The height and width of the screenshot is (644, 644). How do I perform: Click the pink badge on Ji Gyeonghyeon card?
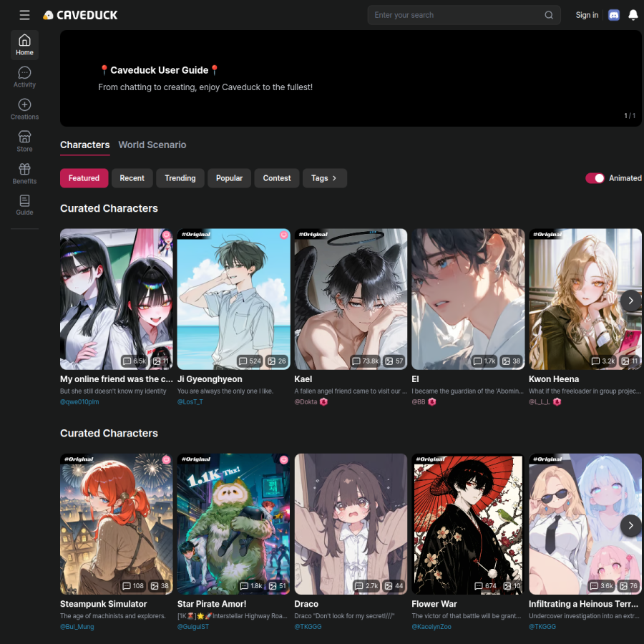pos(283,235)
